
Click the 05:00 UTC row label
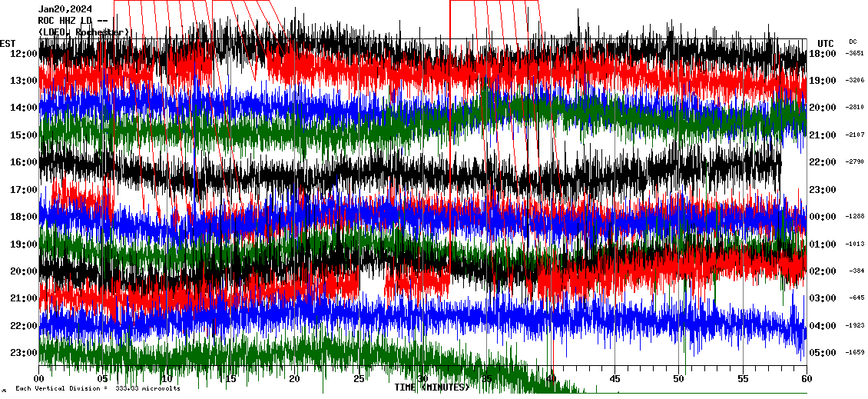[x=828, y=353]
